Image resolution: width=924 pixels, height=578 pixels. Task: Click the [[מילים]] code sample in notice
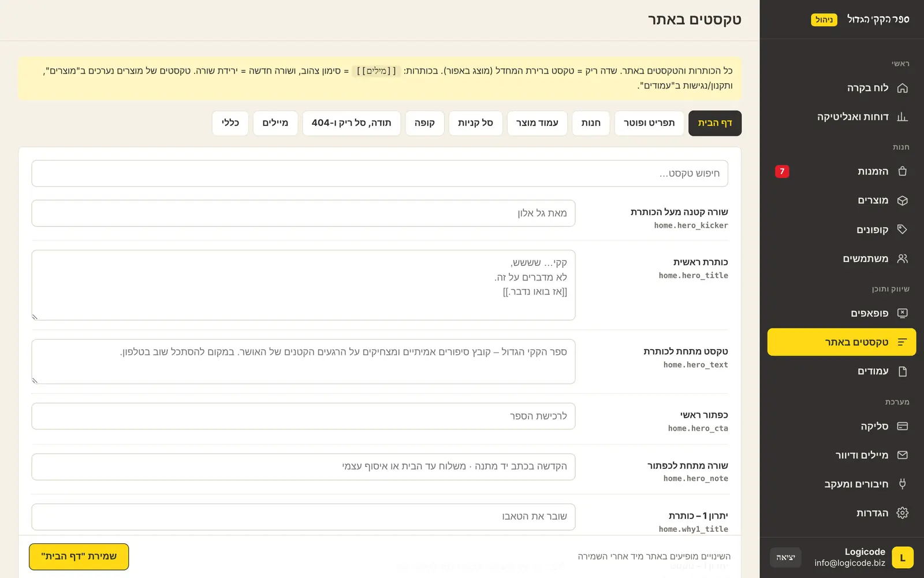(x=377, y=71)
